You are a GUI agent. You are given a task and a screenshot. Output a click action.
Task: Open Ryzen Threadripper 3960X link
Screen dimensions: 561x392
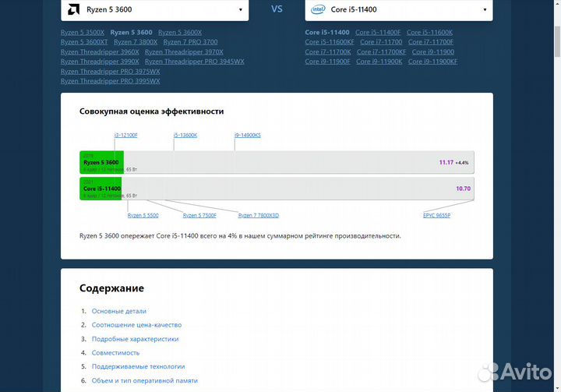100,52
